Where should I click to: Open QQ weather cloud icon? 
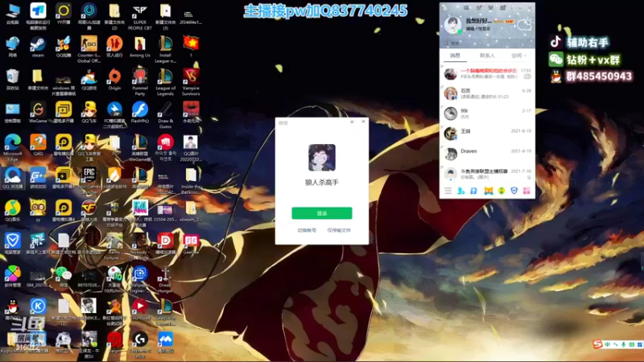525,25
